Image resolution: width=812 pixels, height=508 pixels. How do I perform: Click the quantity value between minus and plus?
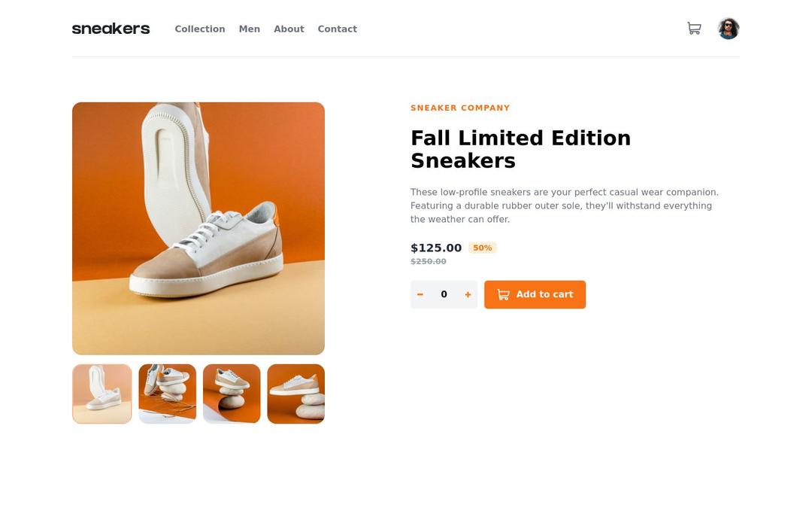click(x=444, y=295)
